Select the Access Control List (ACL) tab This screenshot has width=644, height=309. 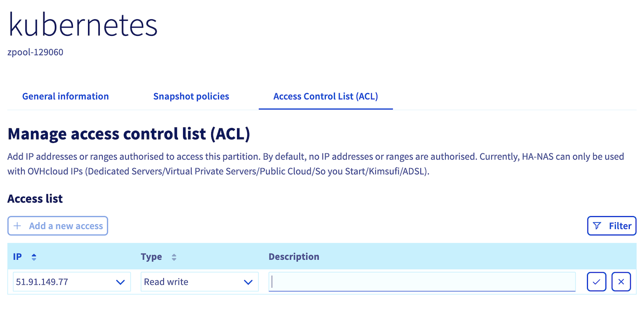click(x=325, y=96)
